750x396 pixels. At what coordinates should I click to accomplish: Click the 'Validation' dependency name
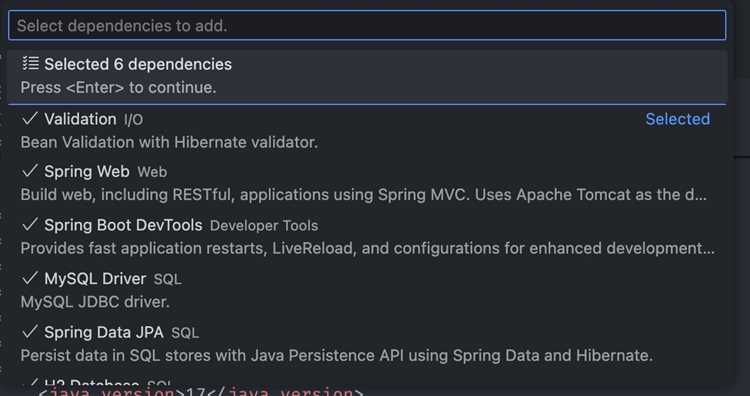80,119
